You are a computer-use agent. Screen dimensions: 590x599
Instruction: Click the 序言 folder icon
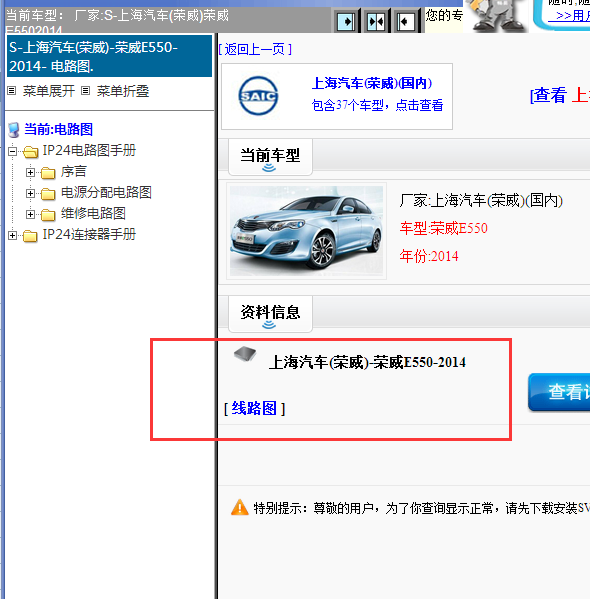(x=48, y=173)
